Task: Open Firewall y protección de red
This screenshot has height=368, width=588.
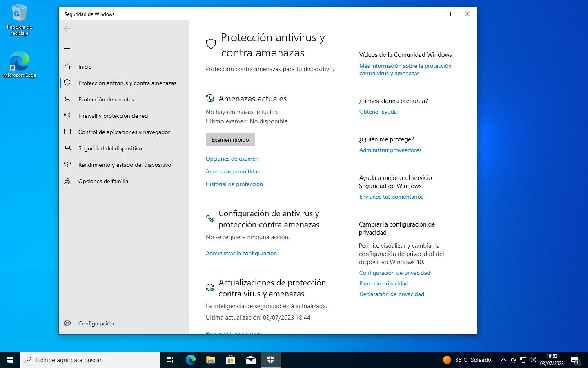Action: (113, 116)
